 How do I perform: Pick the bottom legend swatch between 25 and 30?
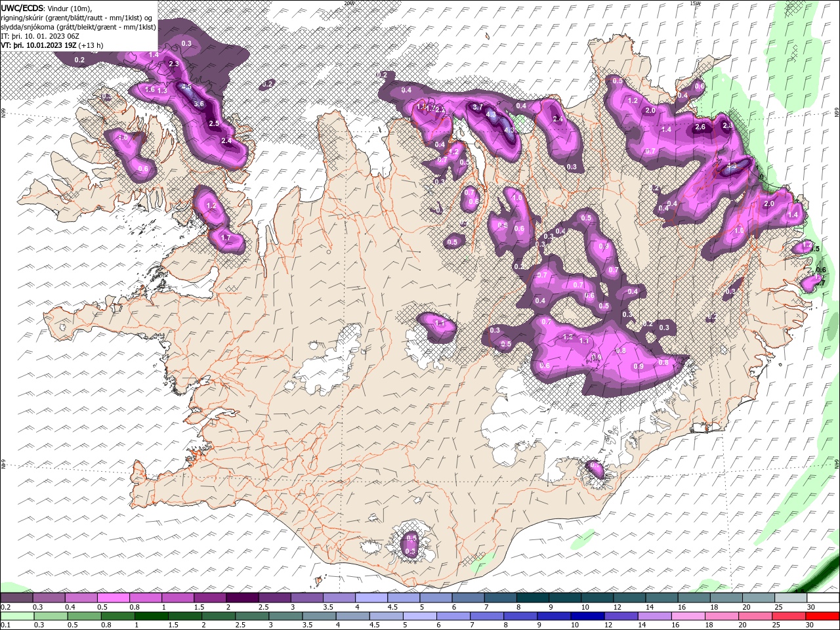789,616
